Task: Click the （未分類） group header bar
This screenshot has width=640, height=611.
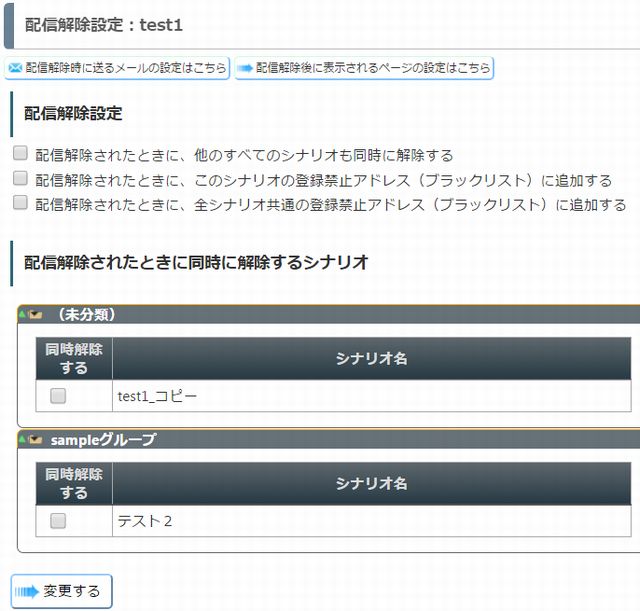Action: coord(329,315)
